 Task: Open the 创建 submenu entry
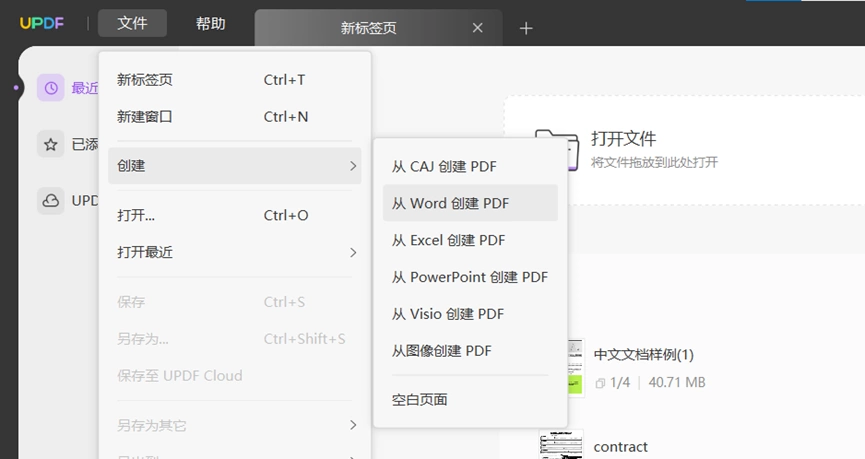[234, 166]
